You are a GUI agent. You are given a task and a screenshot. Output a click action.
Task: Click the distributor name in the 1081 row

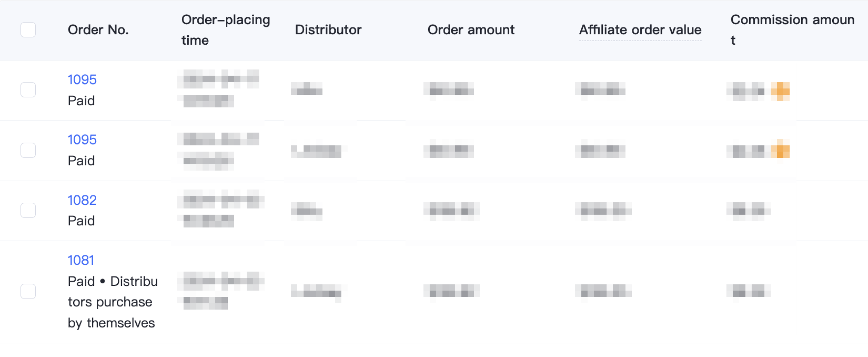pos(316,292)
